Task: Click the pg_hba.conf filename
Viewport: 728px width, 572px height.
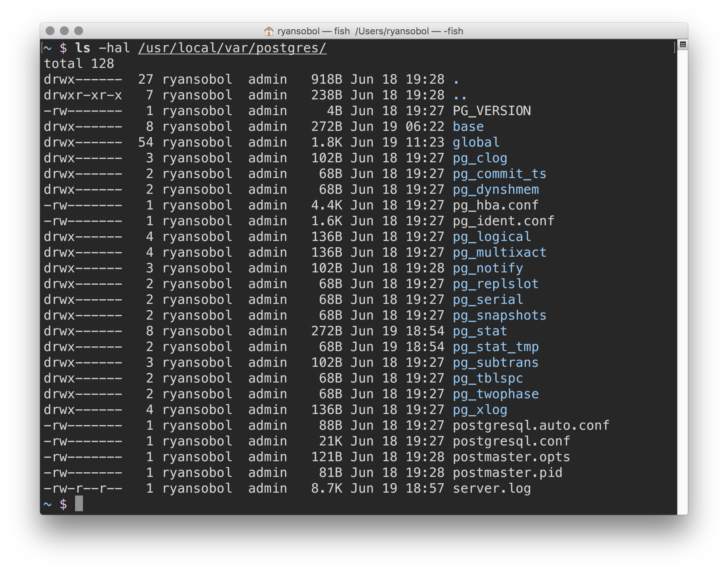Action: (x=495, y=205)
